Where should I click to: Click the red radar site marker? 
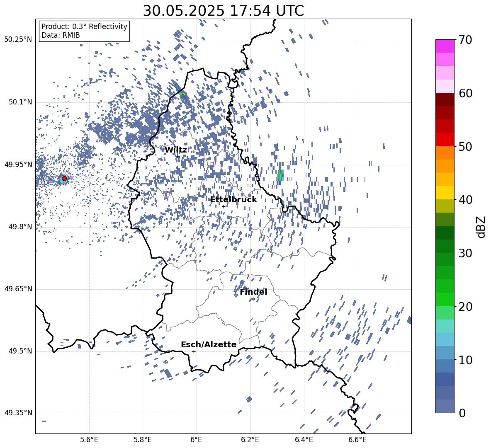[64, 178]
